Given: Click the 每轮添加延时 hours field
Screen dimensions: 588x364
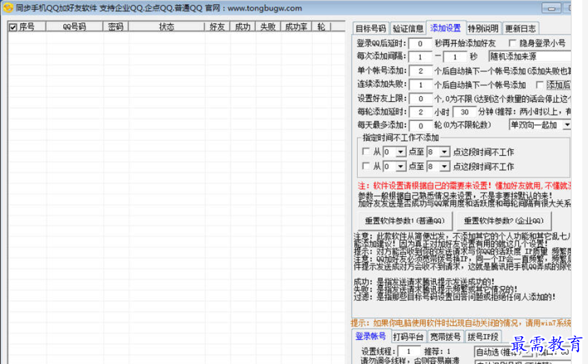Looking at the screenshot, I should click(x=420, y=112).
